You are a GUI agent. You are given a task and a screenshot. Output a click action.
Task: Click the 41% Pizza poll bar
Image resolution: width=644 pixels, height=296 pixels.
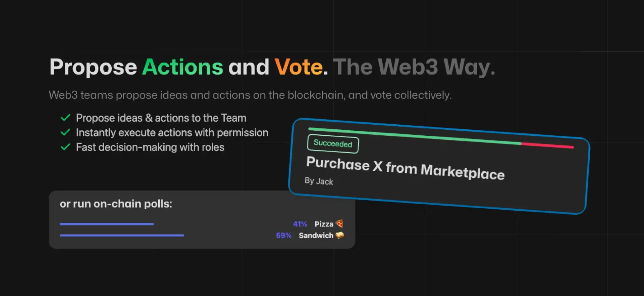point(107,224)
